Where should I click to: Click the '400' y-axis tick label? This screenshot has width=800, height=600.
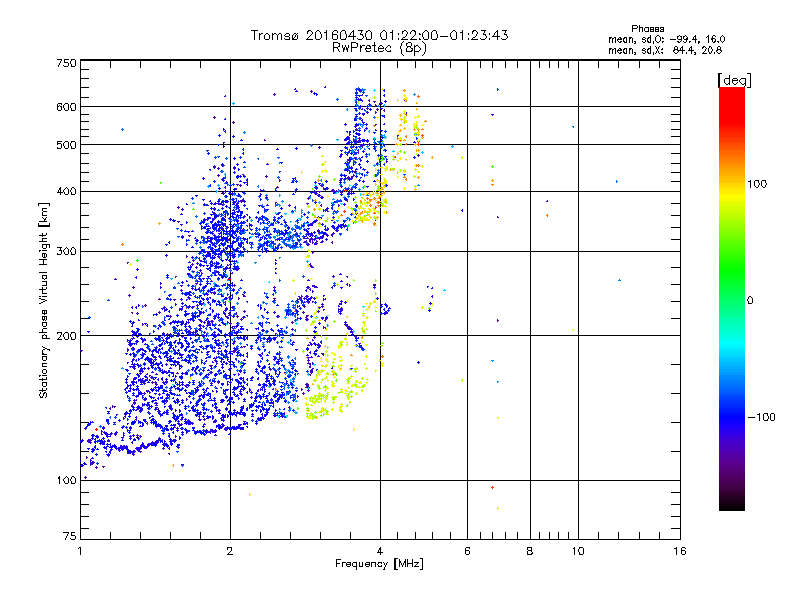tap(66, 192)
